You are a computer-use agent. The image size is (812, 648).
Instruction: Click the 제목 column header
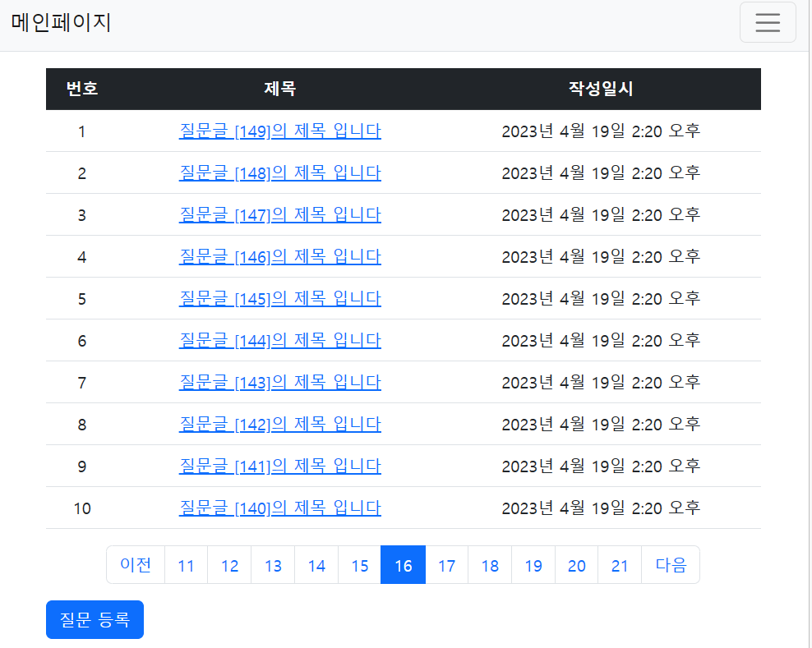279,89
